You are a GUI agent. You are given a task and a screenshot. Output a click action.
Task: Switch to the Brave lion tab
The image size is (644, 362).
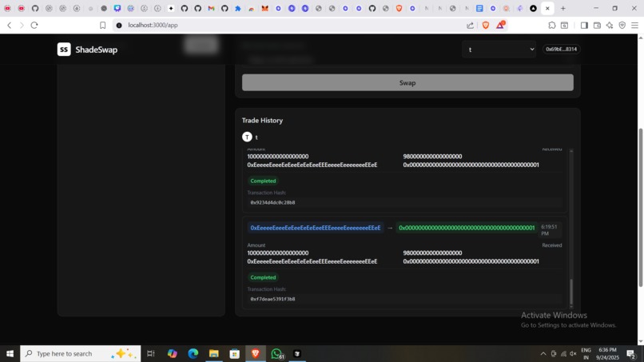coord(399,8)
